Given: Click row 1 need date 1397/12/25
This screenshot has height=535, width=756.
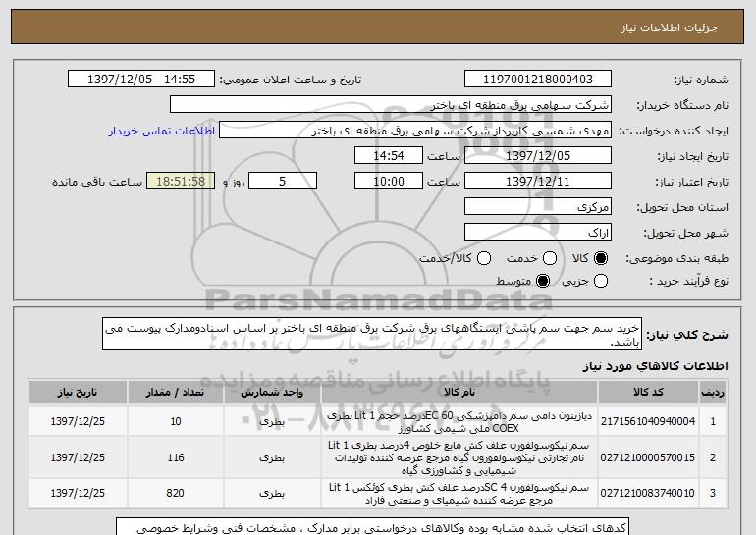Looking at the screenshot, I should [78, 422].
